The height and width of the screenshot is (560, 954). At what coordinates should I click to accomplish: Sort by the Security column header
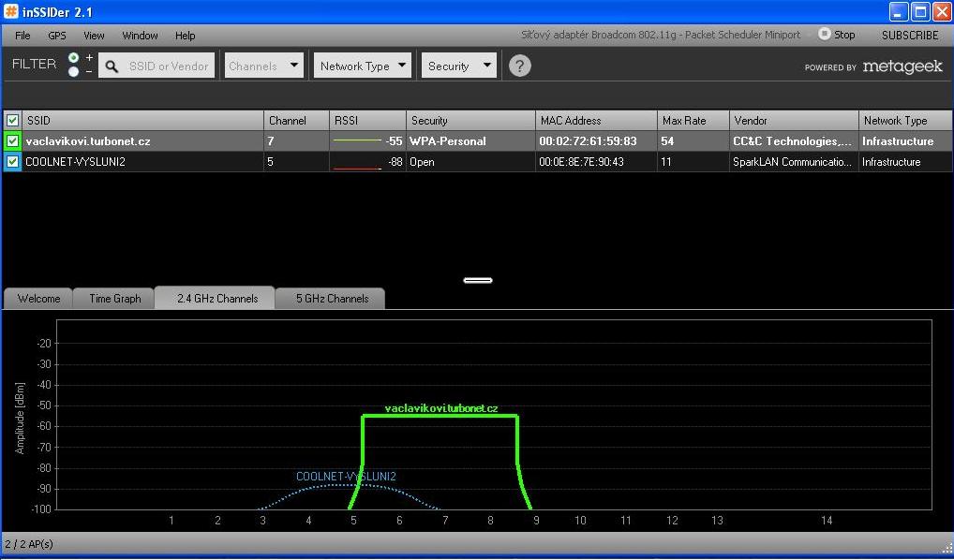tap(471, 121)
